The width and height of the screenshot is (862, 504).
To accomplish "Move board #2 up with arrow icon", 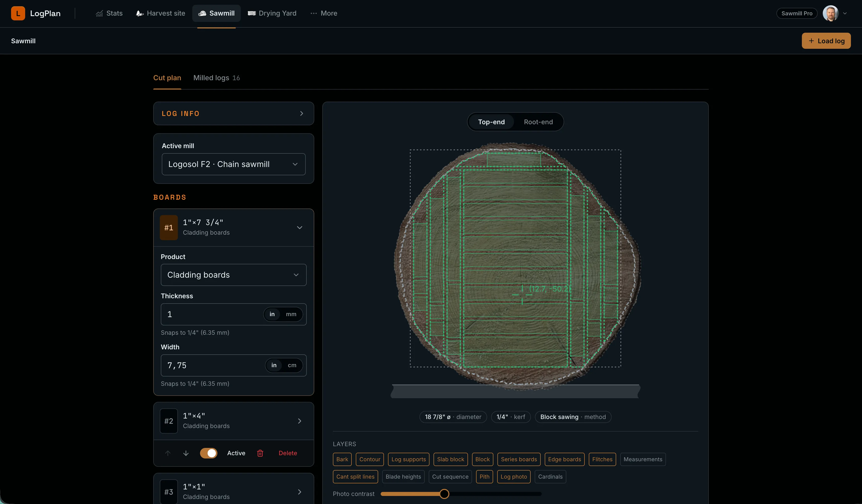I will tap(168, 453).
